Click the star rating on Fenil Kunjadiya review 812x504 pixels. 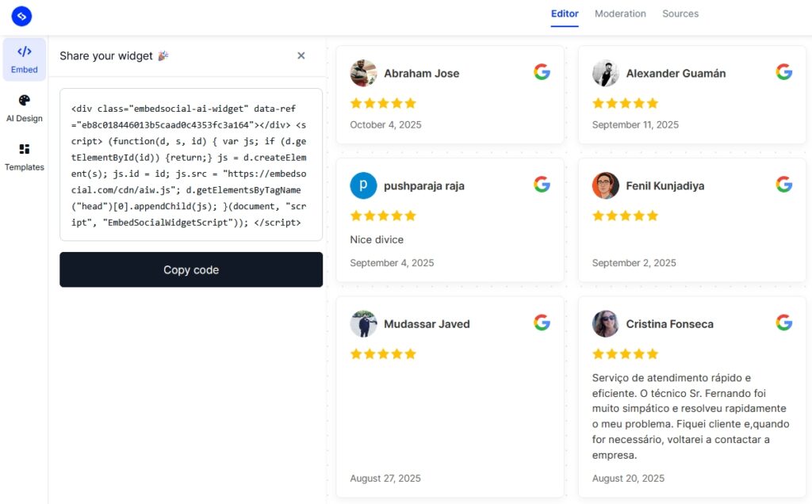coord(625,216)
